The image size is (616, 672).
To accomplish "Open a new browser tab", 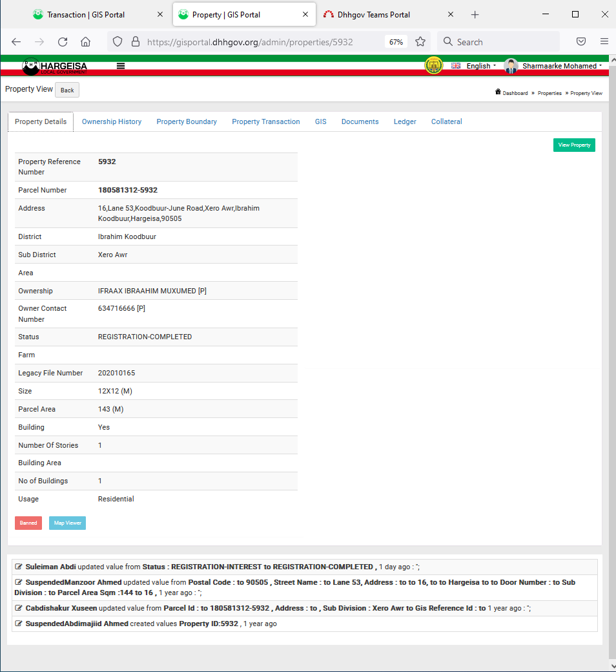I will [x=475, y=15].
